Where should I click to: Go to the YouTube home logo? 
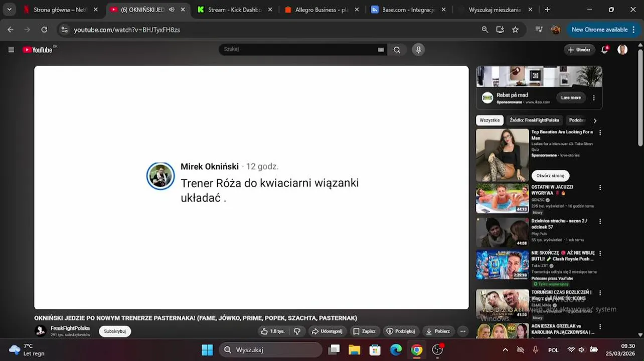click(x=38, y=50)
